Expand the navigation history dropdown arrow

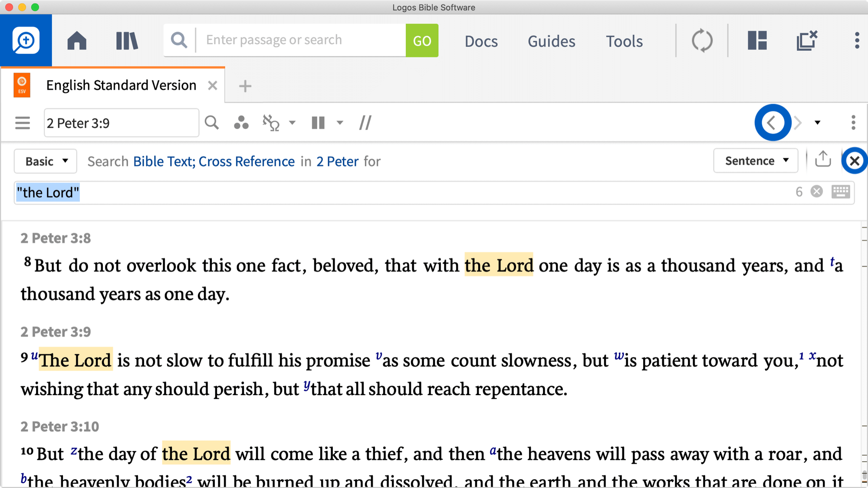(818, 123)
